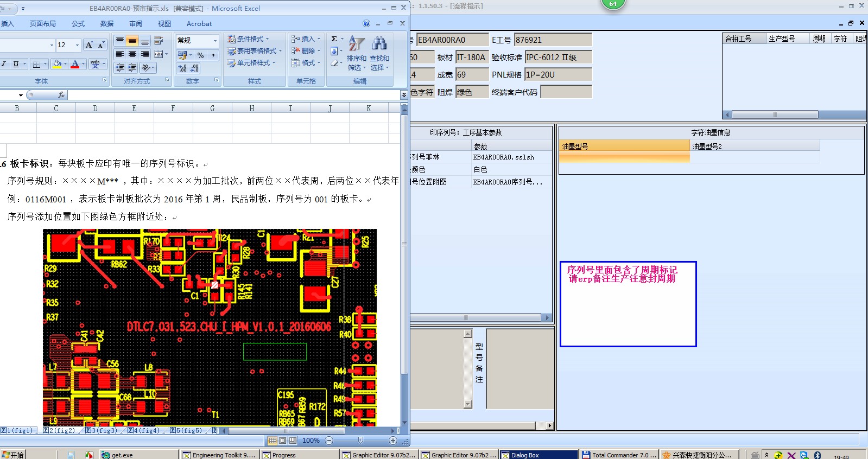Decrease cell indent
The height and width of the screenshot is (459, 868).
pyautogui.click(x=120, y=68)
